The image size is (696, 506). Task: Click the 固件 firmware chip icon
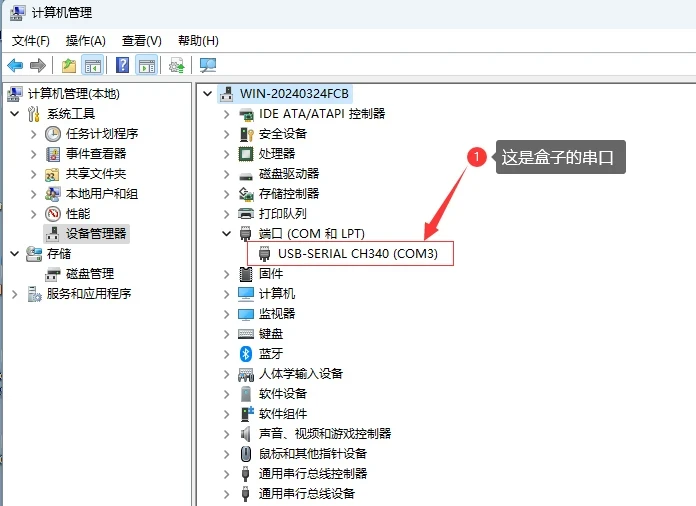coord(246,274)
